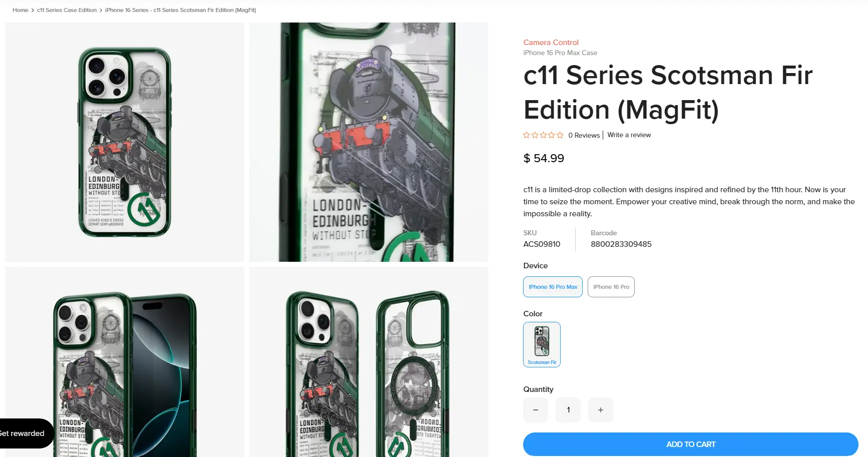Increase quantity with the plus icon

click(600, 409)
